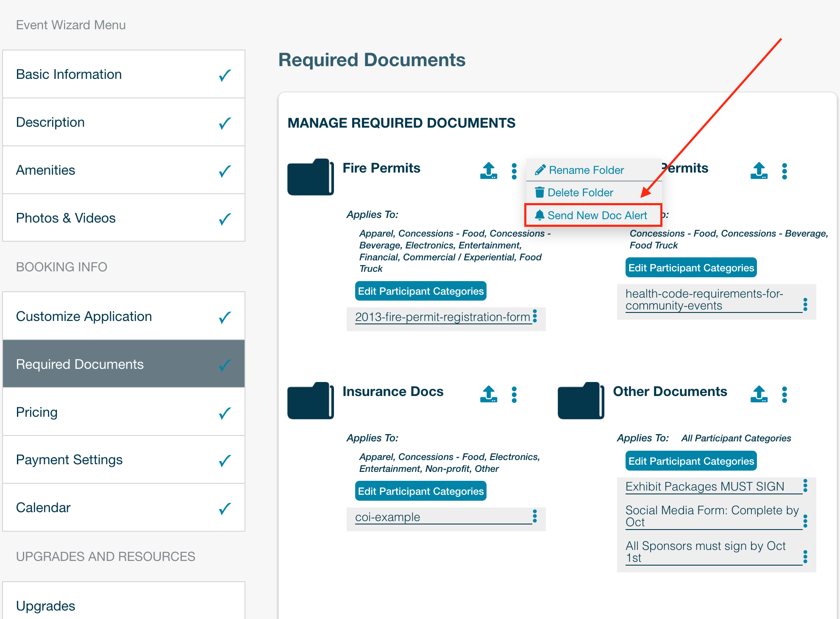Screen dimensions: 840x619
Task: Open options for Social Media Form
Action: (x=805, y=521)
